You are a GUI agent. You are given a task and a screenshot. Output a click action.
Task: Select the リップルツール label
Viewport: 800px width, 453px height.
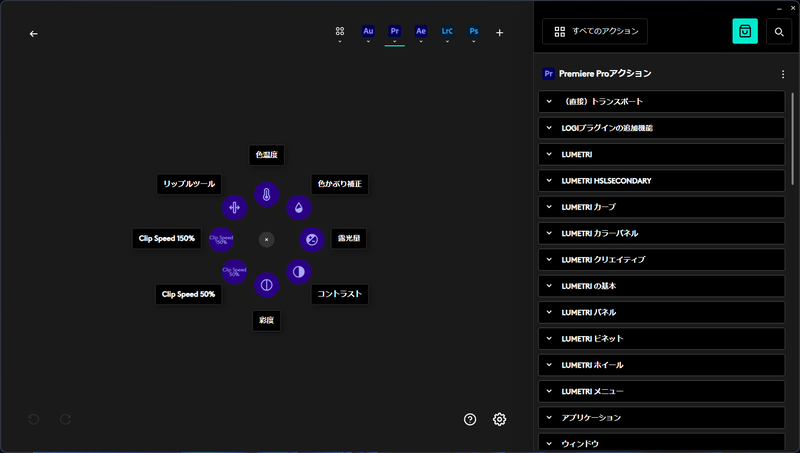point(189,184)
